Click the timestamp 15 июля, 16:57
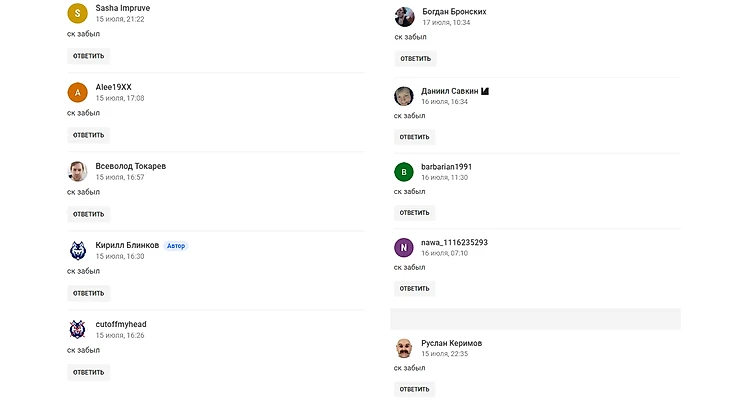 click(x=120, y=177)
